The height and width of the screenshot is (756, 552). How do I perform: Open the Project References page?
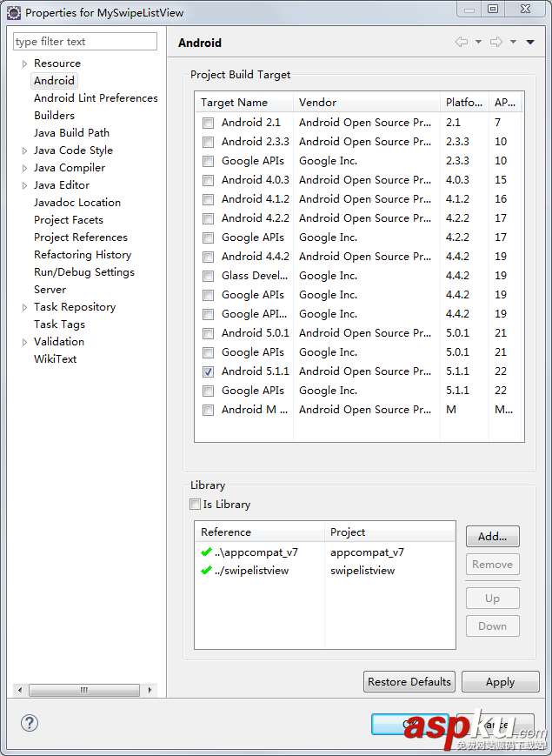(81, 238)
